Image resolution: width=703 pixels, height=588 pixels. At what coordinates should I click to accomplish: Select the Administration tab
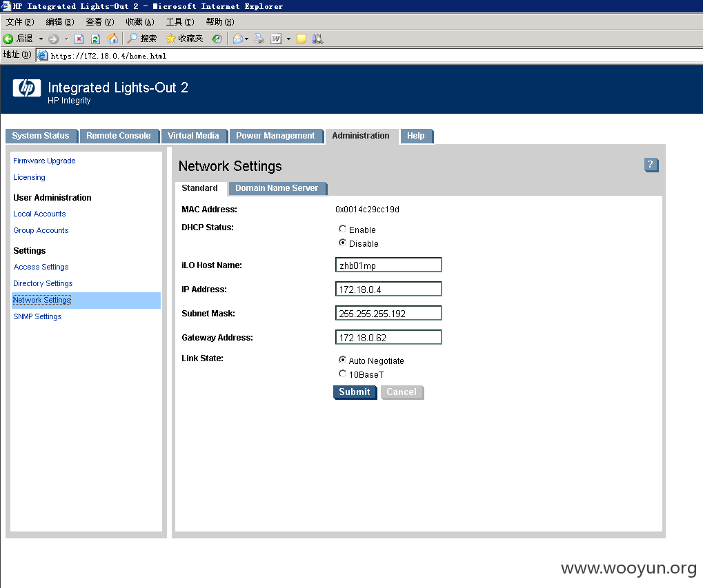click(361, 136)
